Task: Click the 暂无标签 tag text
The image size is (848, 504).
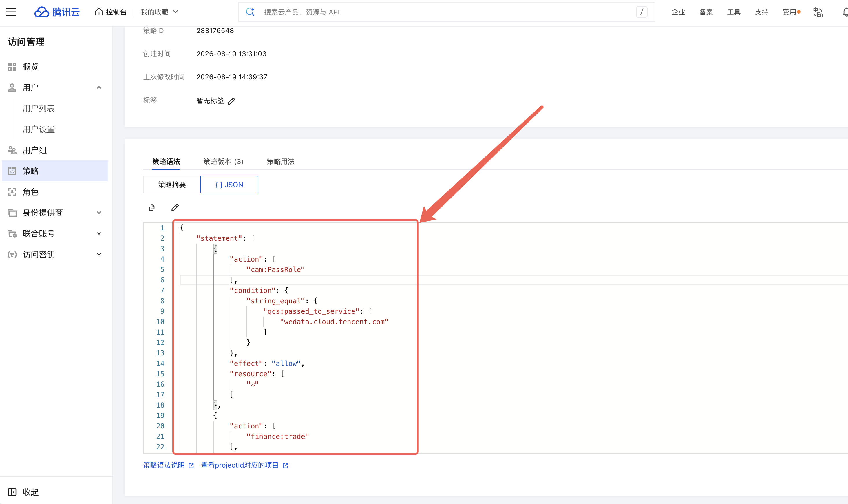Action: (x=210, y=101)
